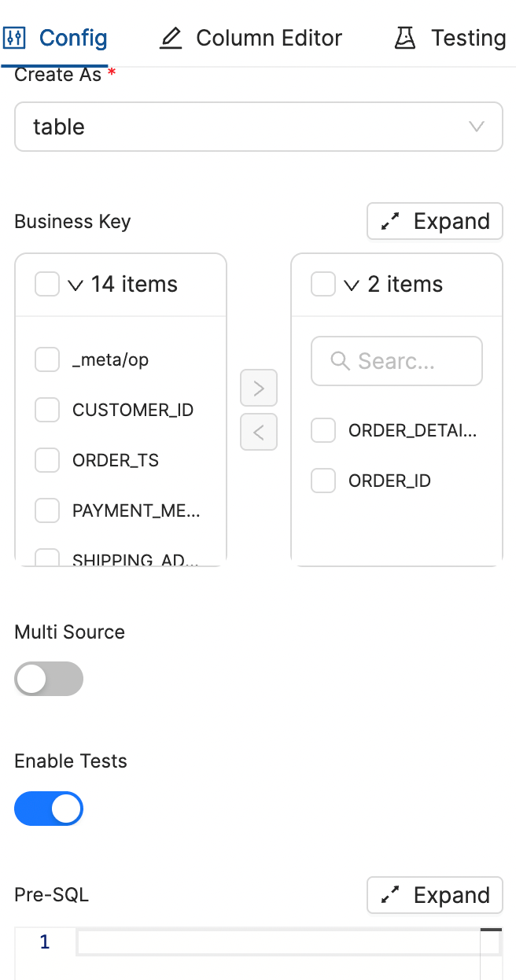Collapse the 2 items list via its chevron
Screen dimensions: 516x980
(x=351, y=284)
